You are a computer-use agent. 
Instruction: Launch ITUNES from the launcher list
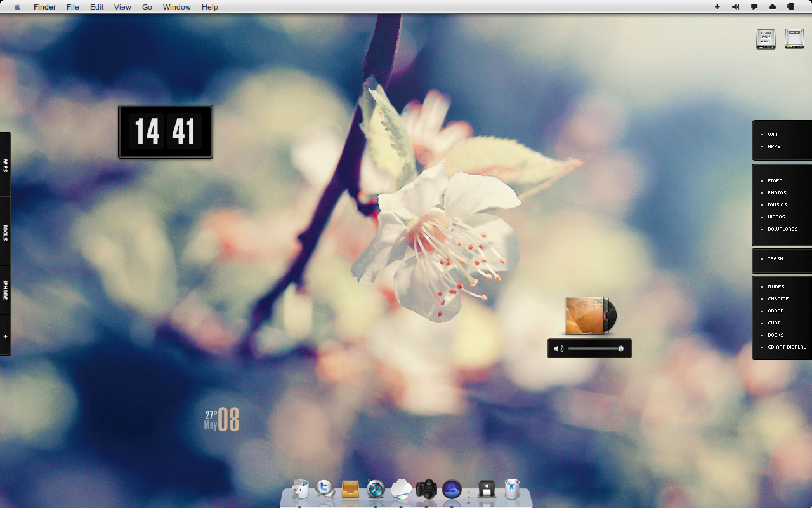point(776,287)
